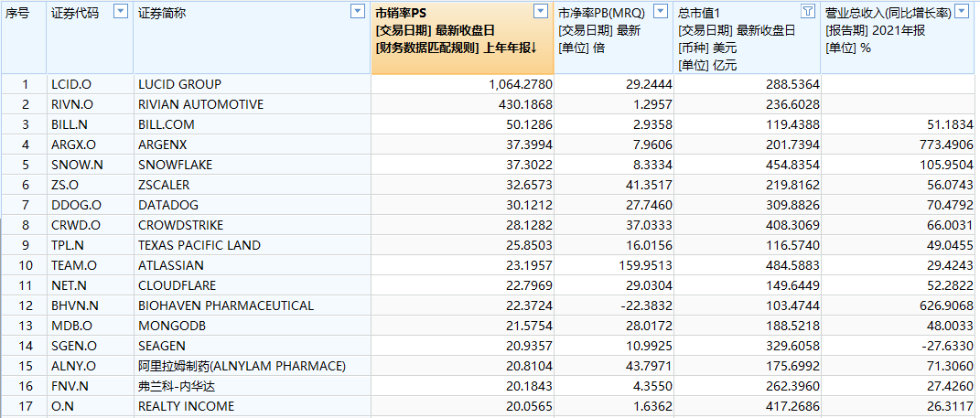The width and height of the screenshot is (980, 418).
Task: Open the 营业总收入 column filter dropdown
Action: [x=965, y=11]
